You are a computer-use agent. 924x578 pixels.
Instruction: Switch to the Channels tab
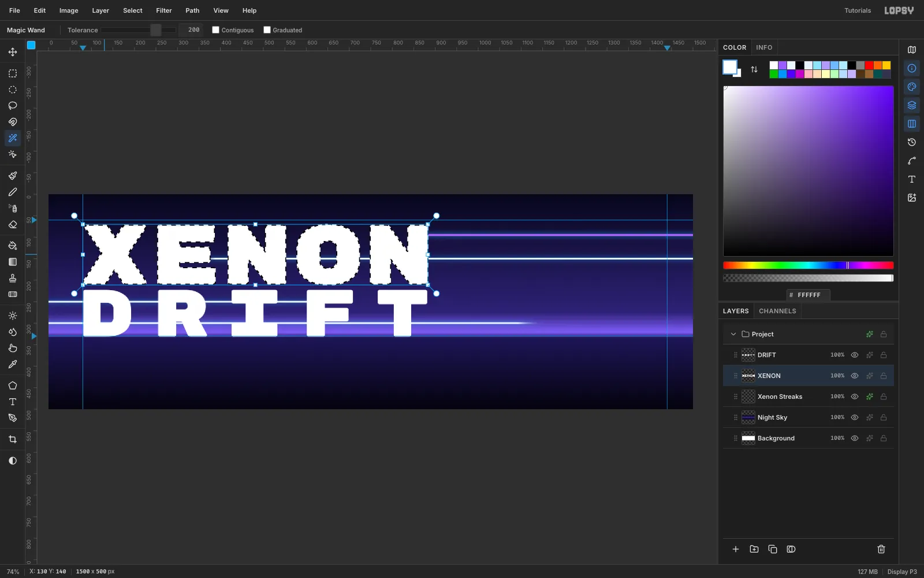point(777,311)
